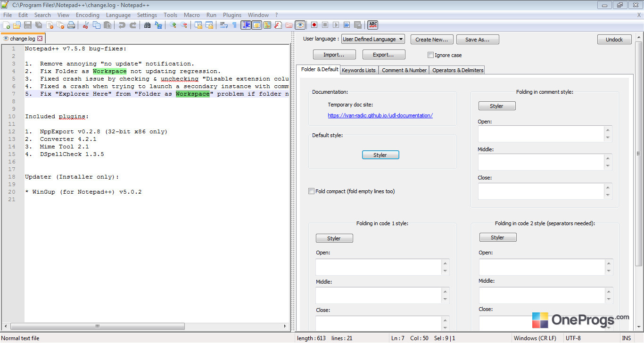This screenshot has width=644, height=343.
Task: Click the Paste clipboard icon
Action: (x=107, y=25)
